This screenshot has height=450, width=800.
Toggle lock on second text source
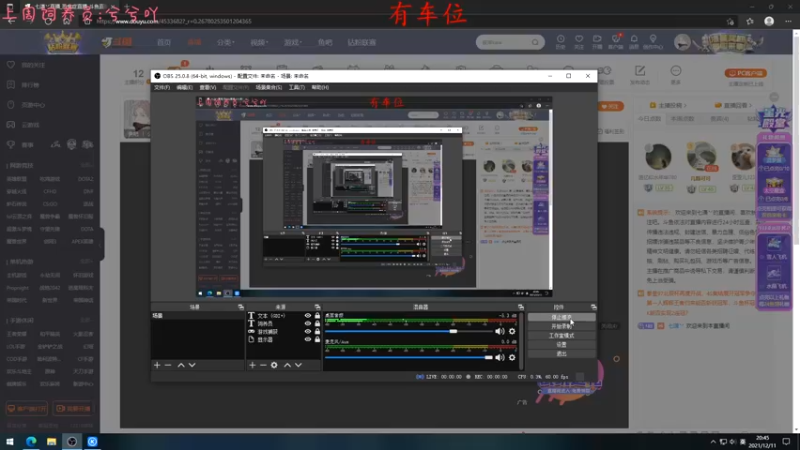tap(317, 323)
